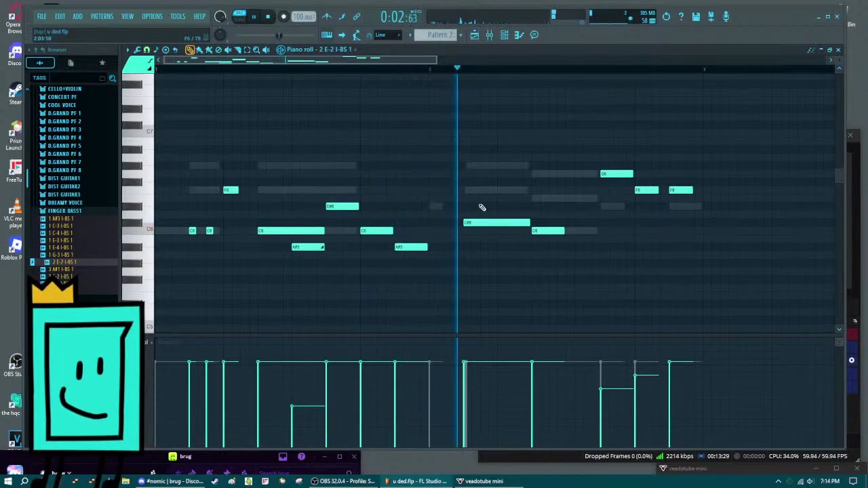Pick the Slice tool in piano roll
The height and width of the screenshot is (488, 868).
(x=237, y=49)
